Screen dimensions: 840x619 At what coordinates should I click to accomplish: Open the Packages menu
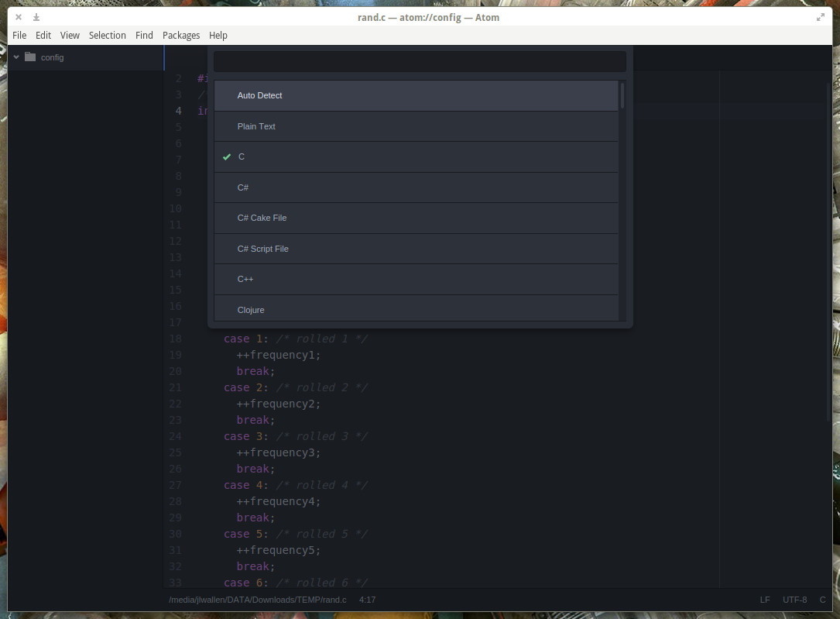click(181, 35)
